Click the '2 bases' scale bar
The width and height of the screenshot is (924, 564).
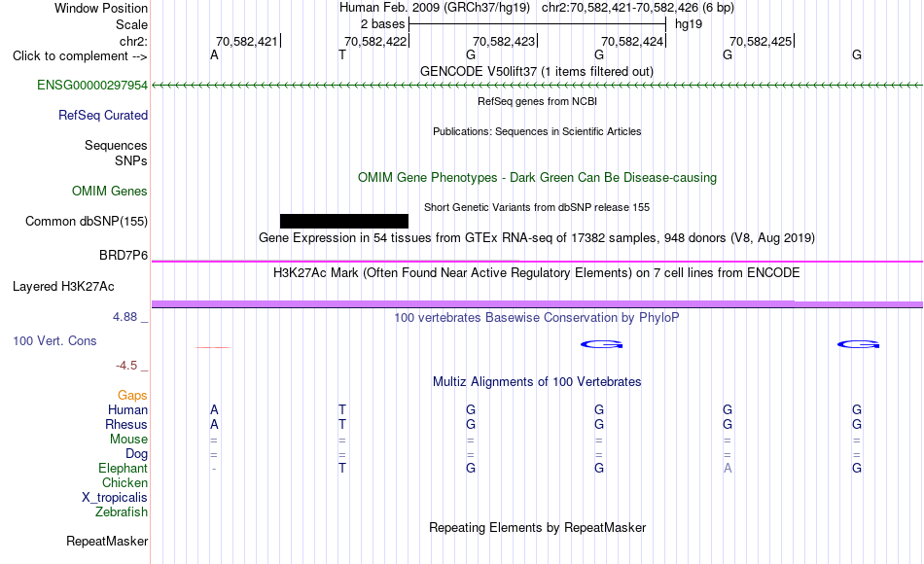tap(537, 24)
